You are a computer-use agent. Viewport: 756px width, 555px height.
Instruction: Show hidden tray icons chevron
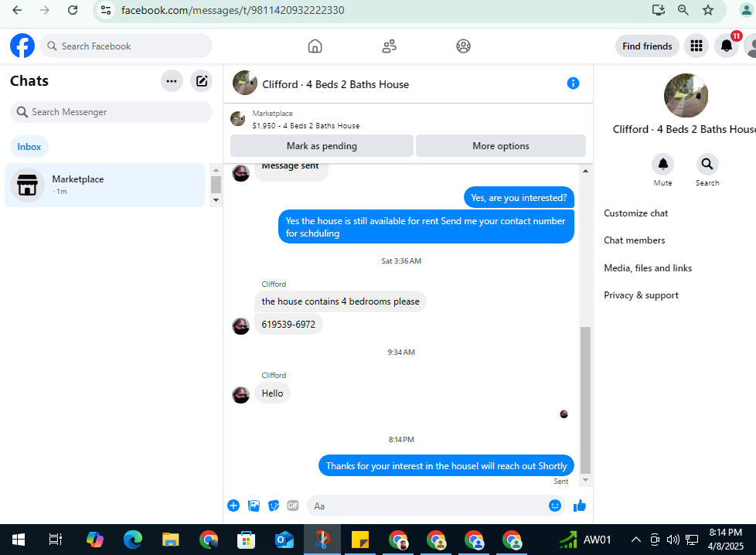point(636,540)
